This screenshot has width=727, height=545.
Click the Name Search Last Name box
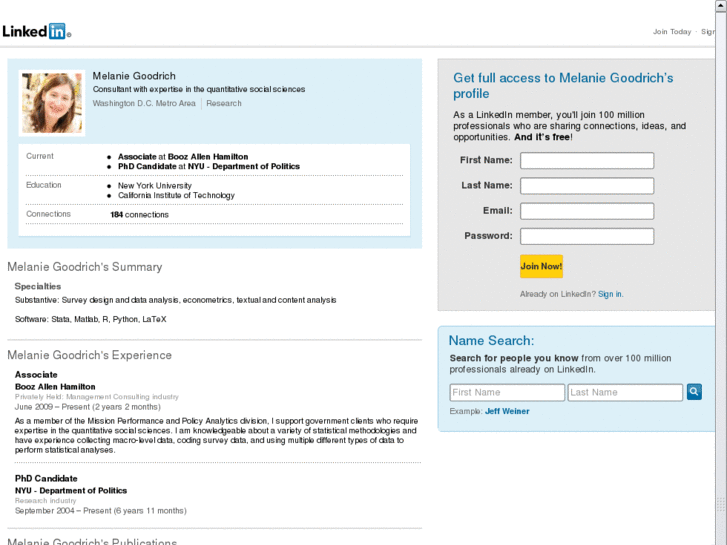(x=625, y=392)
